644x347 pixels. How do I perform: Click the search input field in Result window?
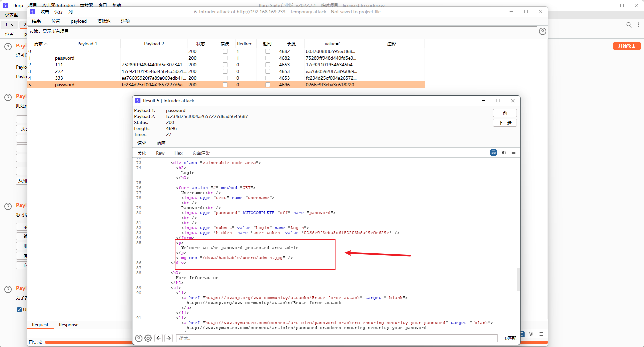tap(337, 338)
